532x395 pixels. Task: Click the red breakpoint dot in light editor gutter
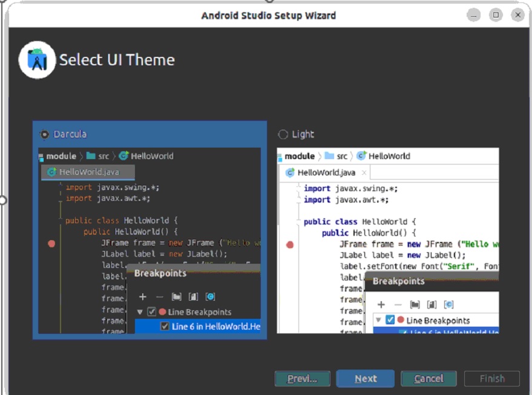click(x=290, y=244)
